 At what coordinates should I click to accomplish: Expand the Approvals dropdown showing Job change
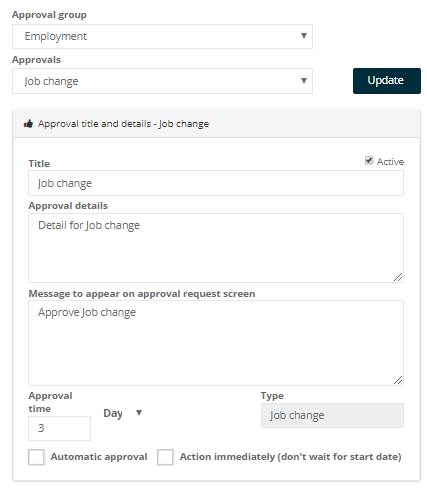162,81
